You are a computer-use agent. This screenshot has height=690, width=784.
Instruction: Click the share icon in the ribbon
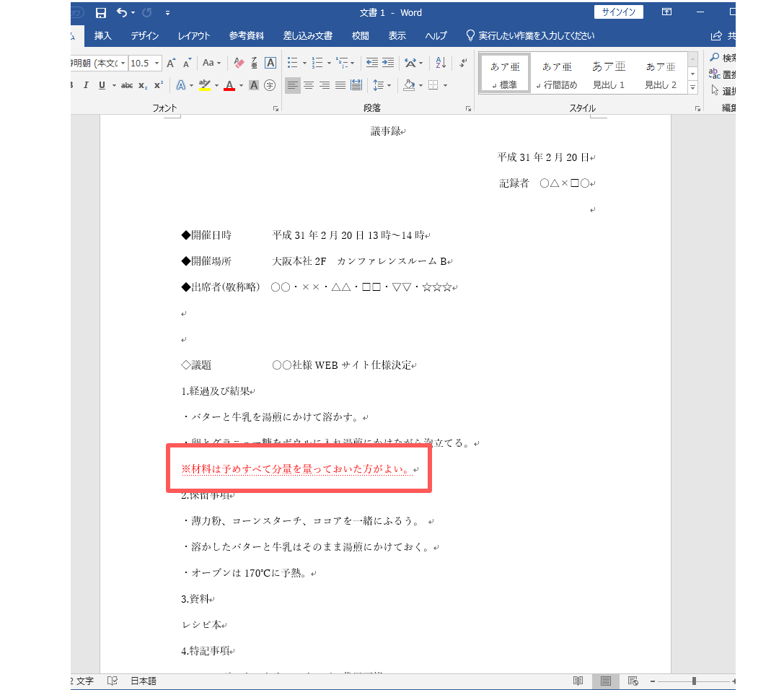[716, 35]
